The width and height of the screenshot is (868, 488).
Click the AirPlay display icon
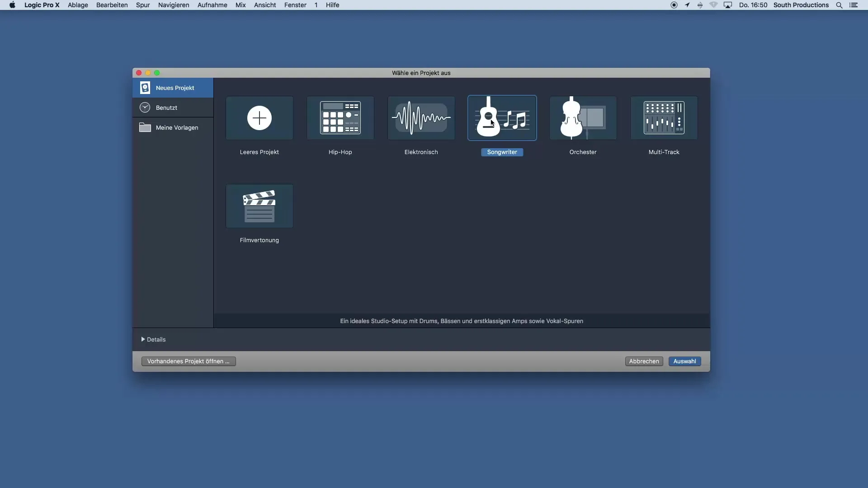tap(728, 5)
